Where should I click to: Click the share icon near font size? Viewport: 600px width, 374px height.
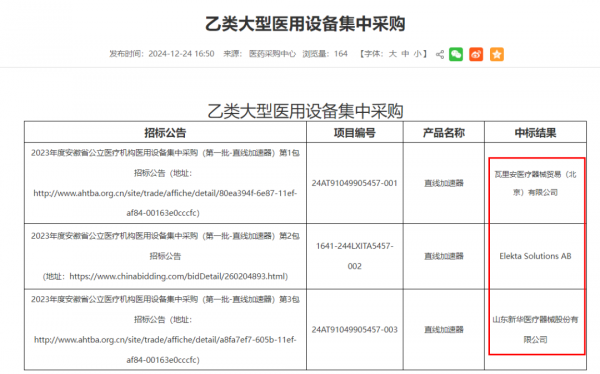click(x=440, y=54)
